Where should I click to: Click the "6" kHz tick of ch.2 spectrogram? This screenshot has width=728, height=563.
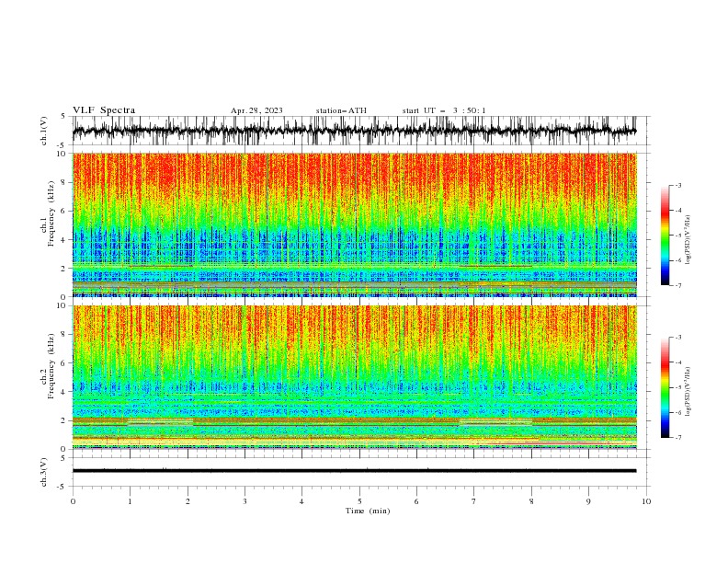(63, 362)
